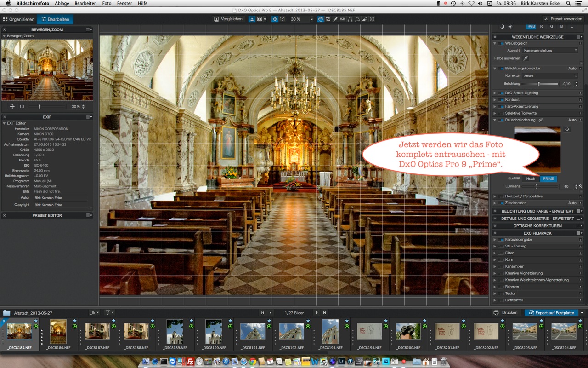Click the Farbe auswählen eyedropper
588x368 pixels.
click(x=526, y=58)
